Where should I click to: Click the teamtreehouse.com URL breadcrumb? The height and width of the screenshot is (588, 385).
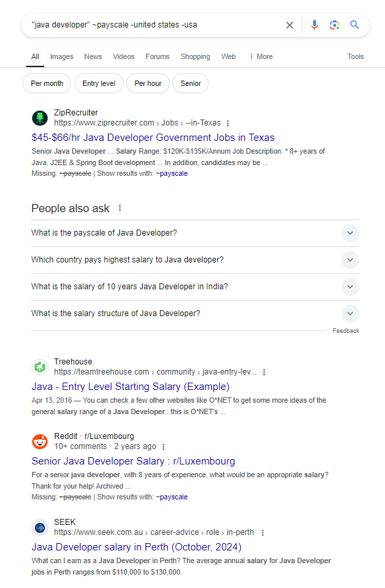(155, 372)
